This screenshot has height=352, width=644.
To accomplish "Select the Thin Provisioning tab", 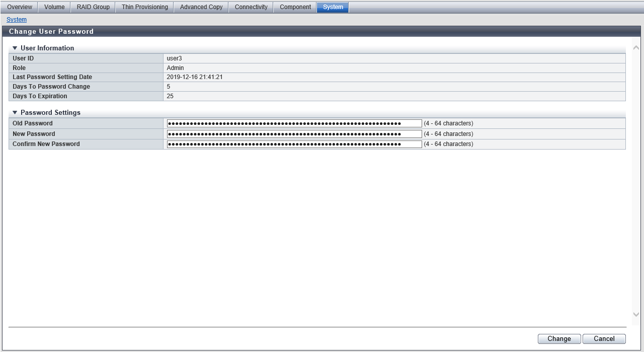I will (145, 7).
